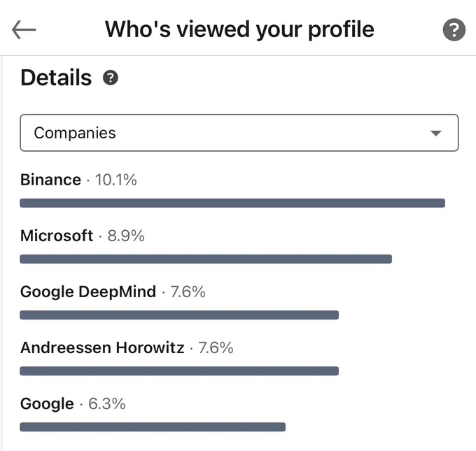The width and height of the screenshot is (476, 451).
Task: Select the Andreessen Horowitz label
Action: (x=102, y=348)
